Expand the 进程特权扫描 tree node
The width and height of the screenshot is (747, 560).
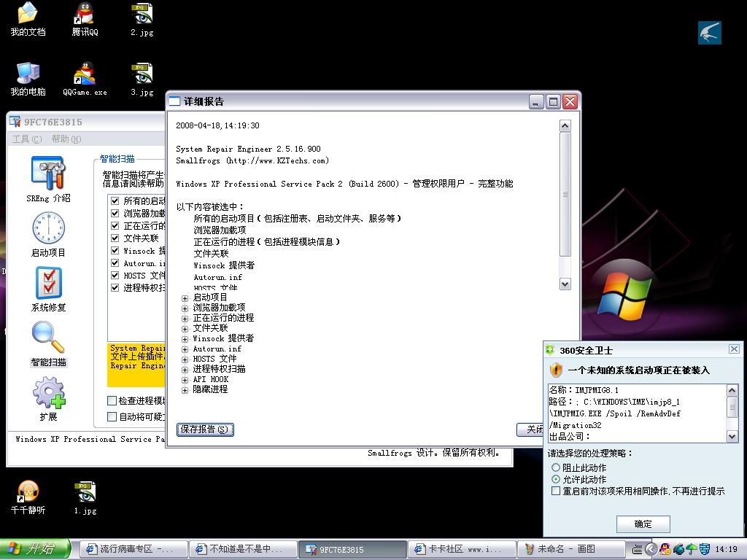coord(185,370)
